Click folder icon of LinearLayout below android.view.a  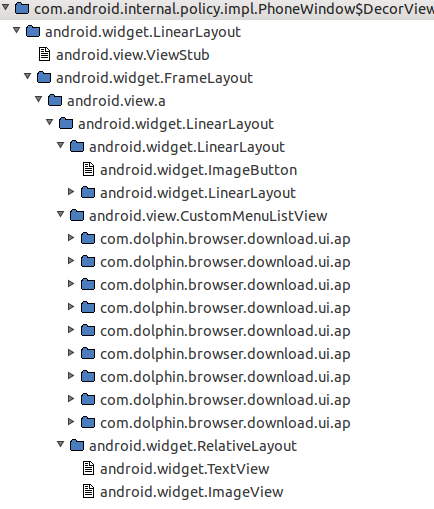66,123
